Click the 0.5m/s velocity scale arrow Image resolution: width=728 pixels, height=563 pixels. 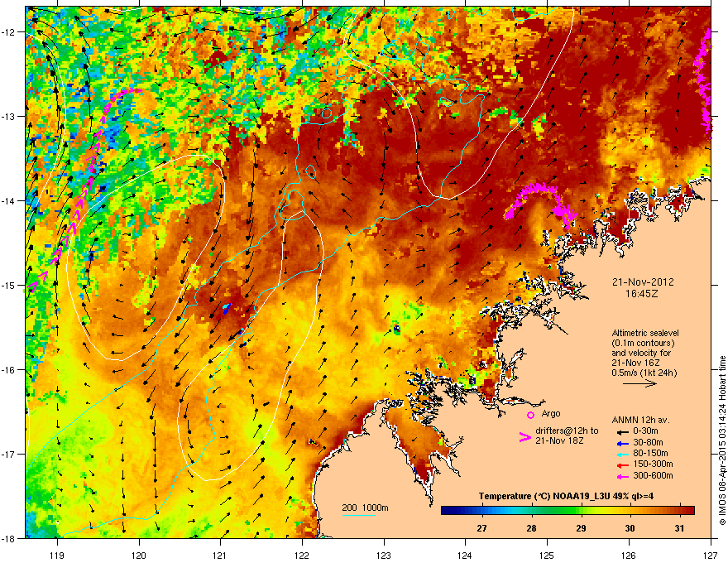[x=639, y=383]
